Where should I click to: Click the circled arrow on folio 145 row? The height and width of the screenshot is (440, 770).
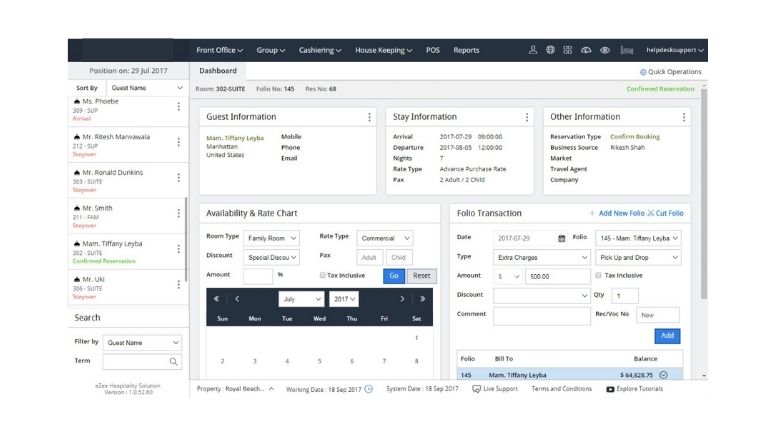663,375
